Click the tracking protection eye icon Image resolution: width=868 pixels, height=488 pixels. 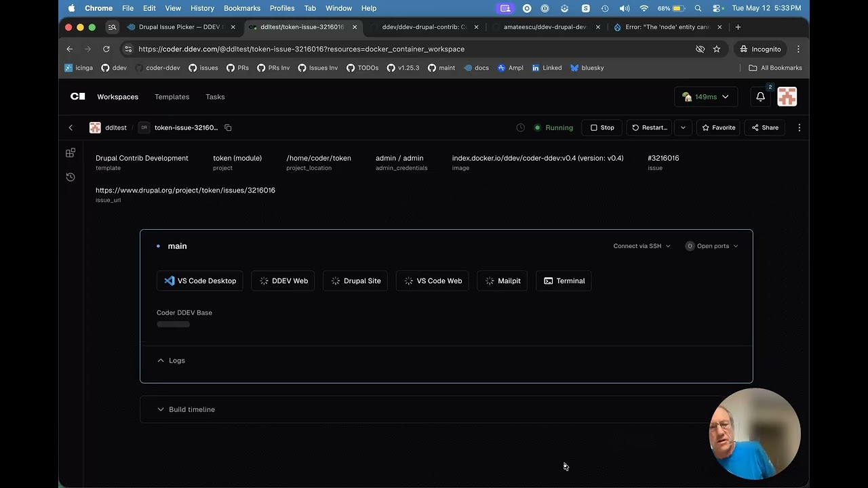tap(700, 49)
